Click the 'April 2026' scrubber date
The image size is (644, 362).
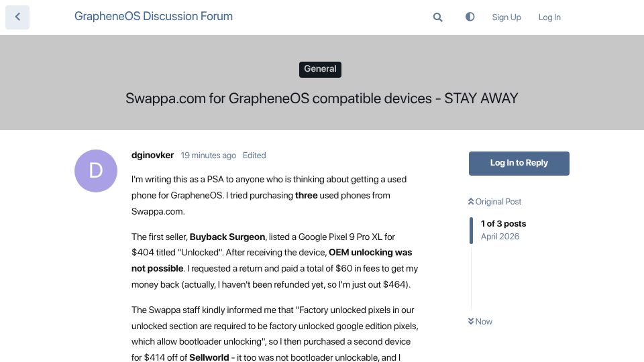click(500, 237)
